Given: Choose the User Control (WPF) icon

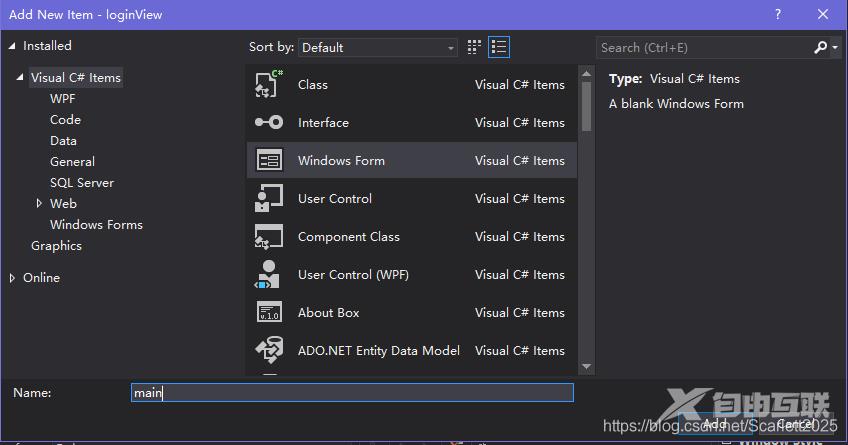Looking at the screenshot, I should point(269,275).
